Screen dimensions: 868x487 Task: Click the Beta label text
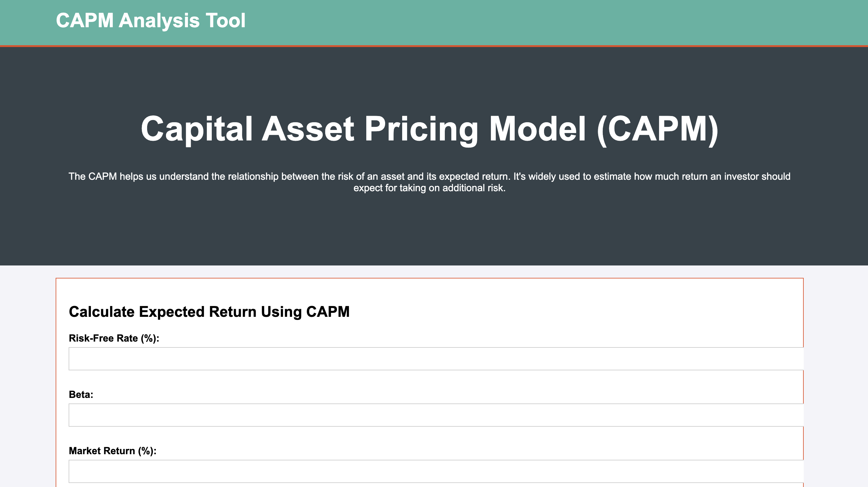pyautogui.click(x=81, y=394)
